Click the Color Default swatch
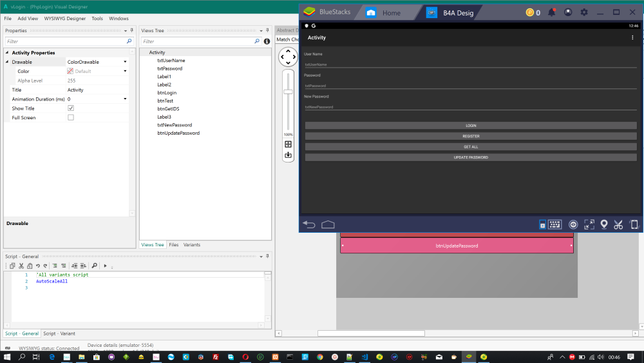This screenshot has width=644, height=363. click(70, 71)
